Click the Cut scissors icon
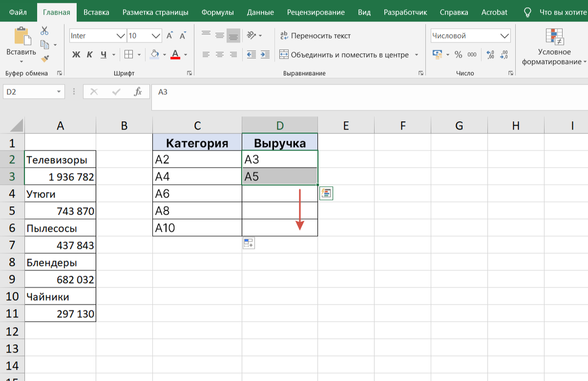 point(45,31)
